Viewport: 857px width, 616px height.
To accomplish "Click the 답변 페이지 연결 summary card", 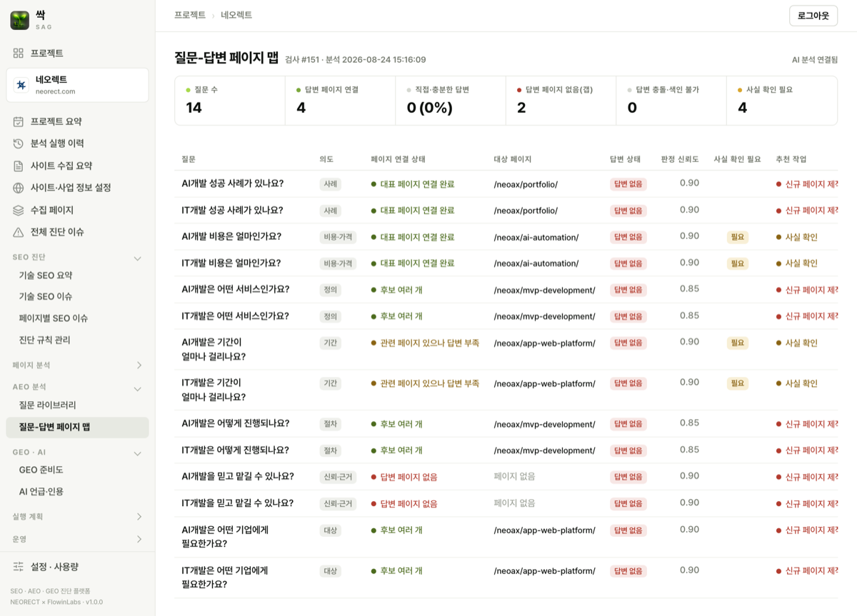I will [x=340, y=101].
